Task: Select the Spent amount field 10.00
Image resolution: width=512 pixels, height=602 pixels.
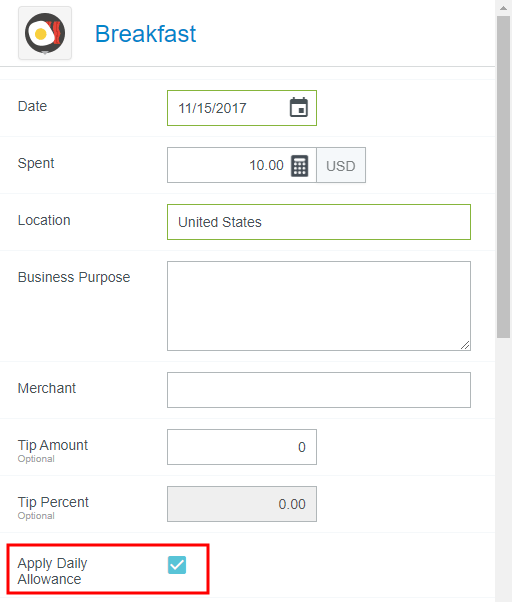Action: 242,165
